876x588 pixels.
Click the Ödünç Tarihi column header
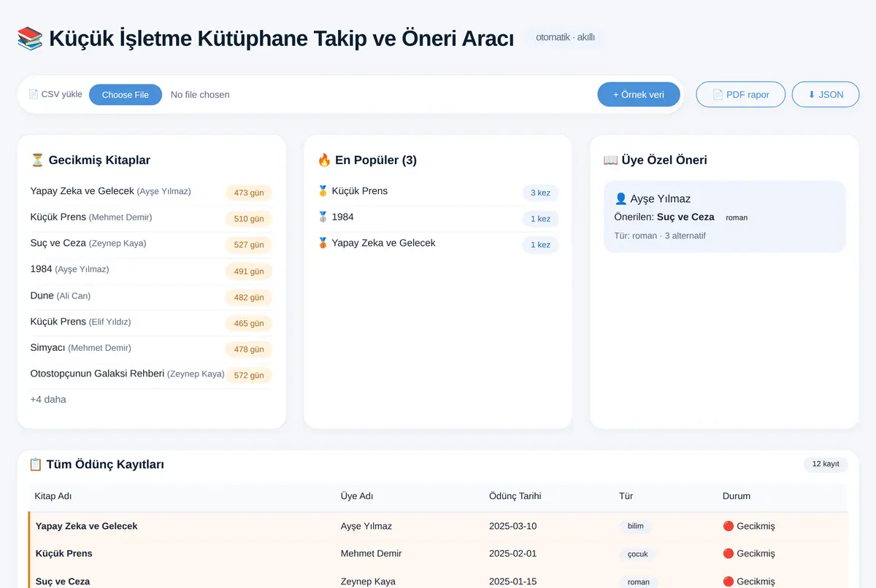515,496
